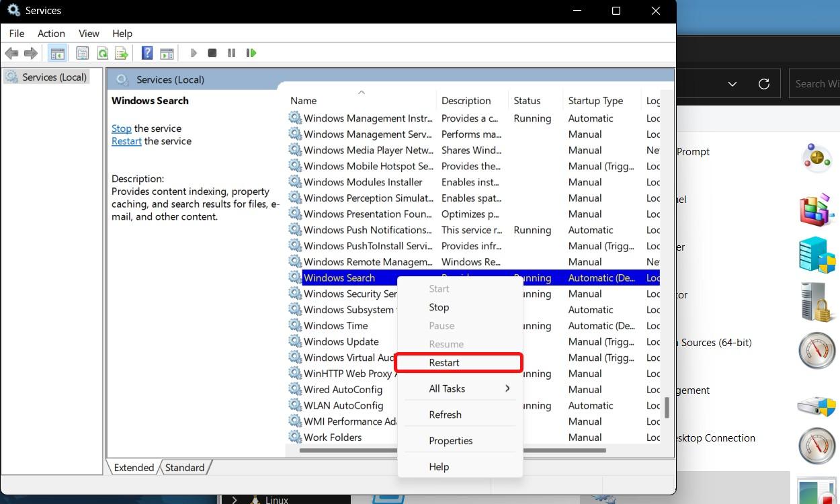Click gear icon beside Windows Time
This screenshot has height=504, width=840.
click(295, 326)
